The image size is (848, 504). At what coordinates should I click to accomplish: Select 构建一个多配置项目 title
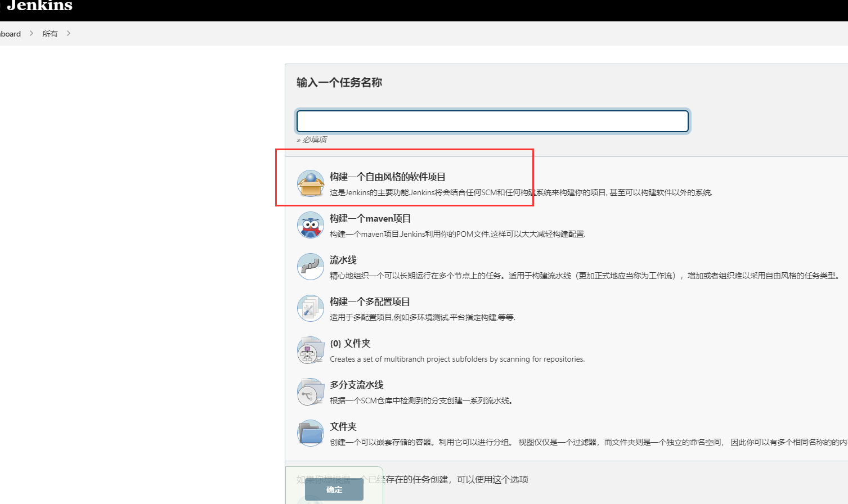click(370, 301)
